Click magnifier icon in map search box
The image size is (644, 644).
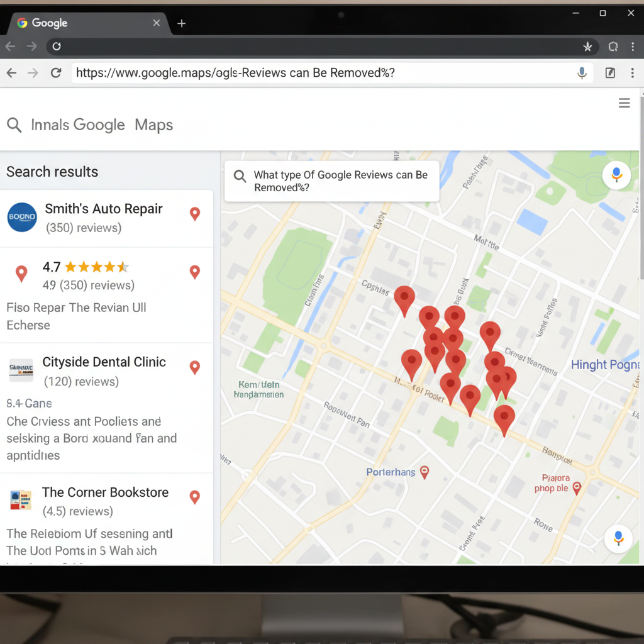coord(240,176)
